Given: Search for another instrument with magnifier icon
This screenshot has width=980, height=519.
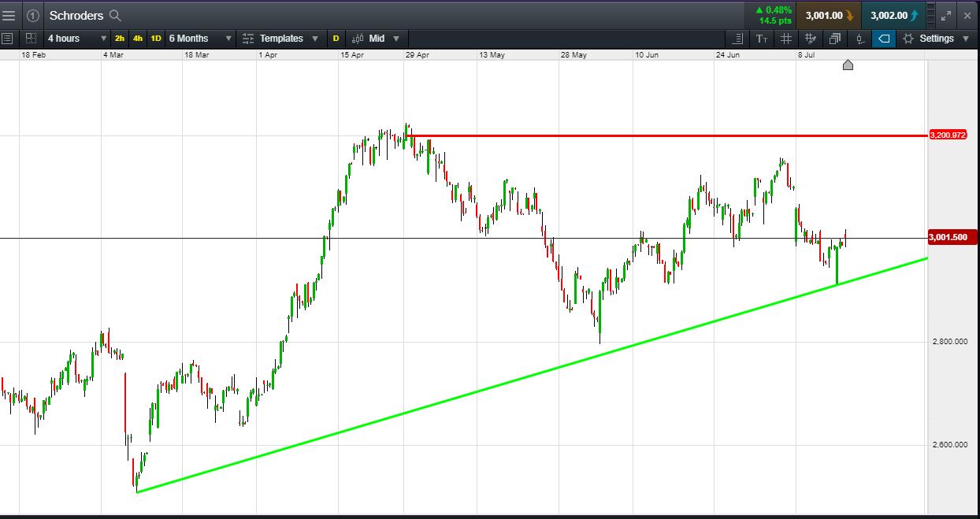Looking at the screenshot, I should [x=115, y=15].
